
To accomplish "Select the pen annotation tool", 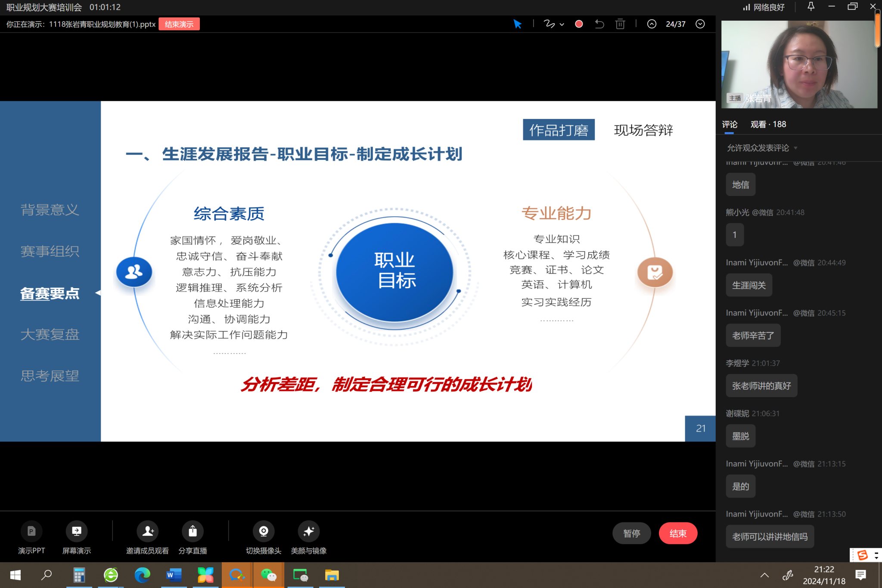I will coord(549,24).
